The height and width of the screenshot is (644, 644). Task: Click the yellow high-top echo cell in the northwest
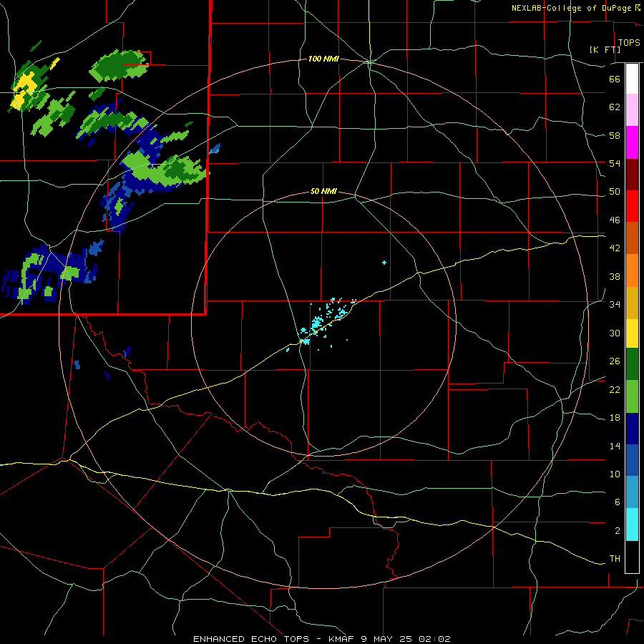coord(24,90)
